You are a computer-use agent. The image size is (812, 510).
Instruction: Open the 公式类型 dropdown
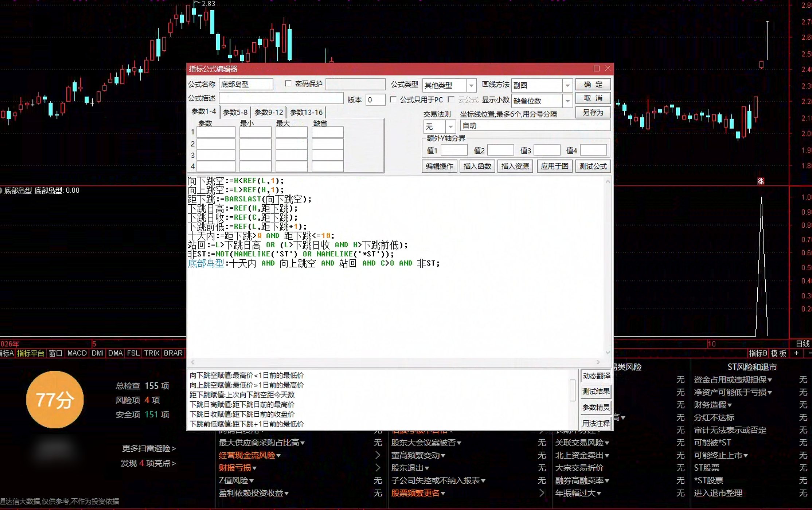click(471, 85)
